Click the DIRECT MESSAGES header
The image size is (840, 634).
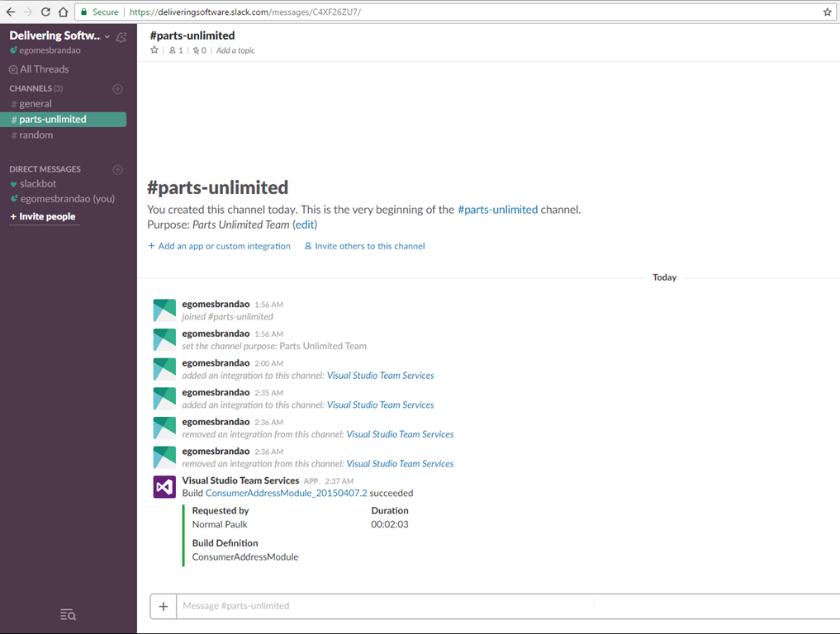[x=45, y=169]
